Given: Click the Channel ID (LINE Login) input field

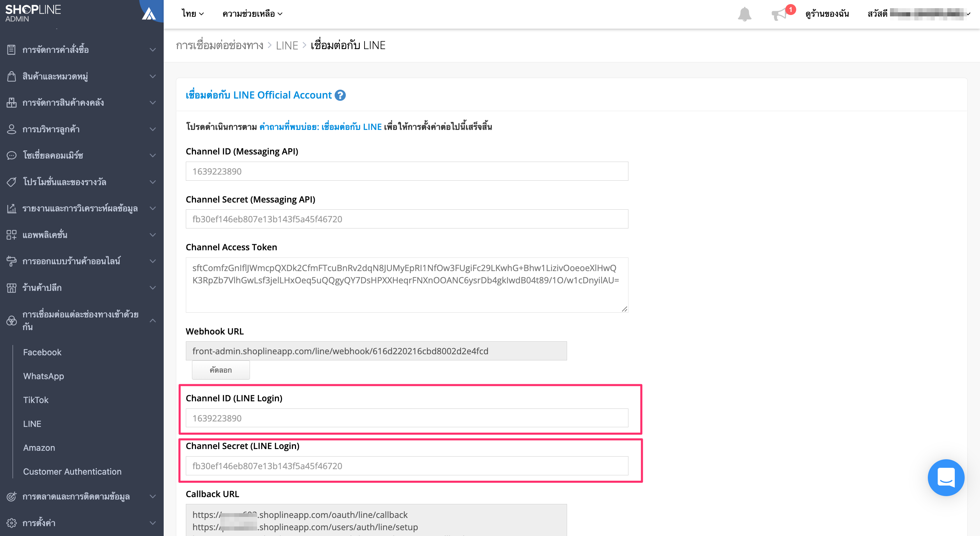Looking at the screenshot, I should (x=407, y=418).
